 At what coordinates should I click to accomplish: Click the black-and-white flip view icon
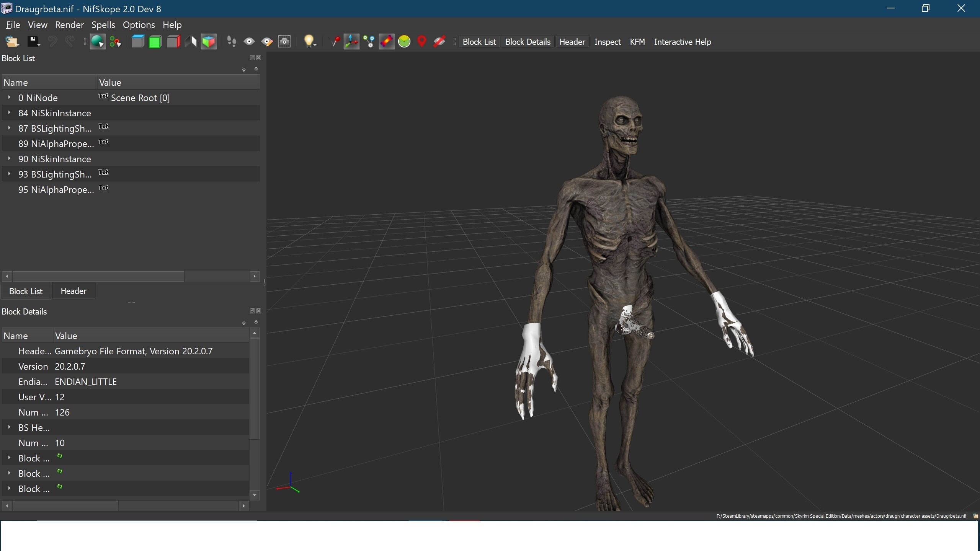pyautogui.click(x=191, y=42)
